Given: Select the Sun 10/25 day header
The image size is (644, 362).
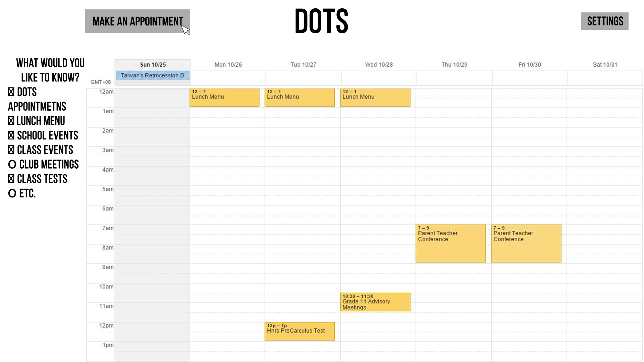Looking at the screenshot, I should [x=153, y=65].
